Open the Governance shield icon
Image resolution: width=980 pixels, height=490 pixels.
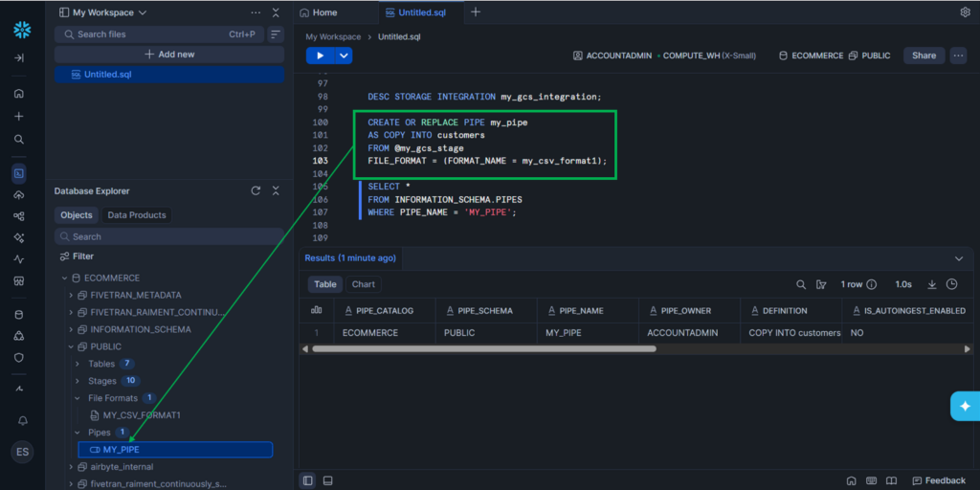[x=19, y=358]
